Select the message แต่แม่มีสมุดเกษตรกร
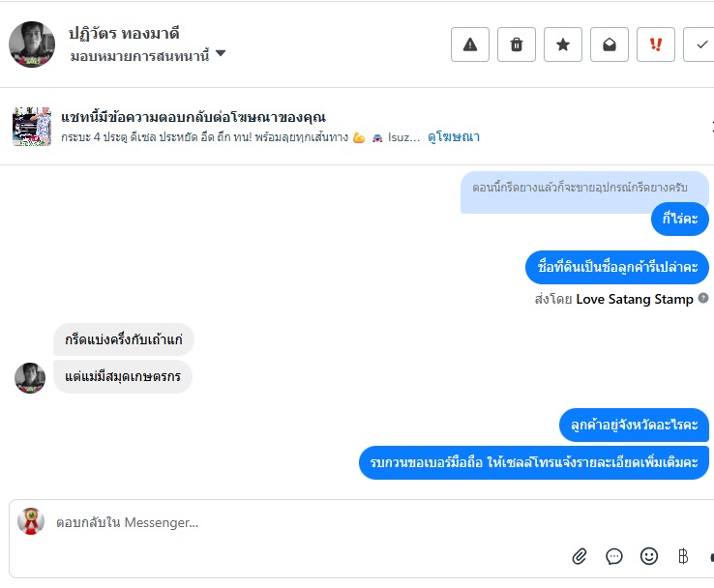The image size is (714, 588). pyautogui.click(x=123, y=377)
